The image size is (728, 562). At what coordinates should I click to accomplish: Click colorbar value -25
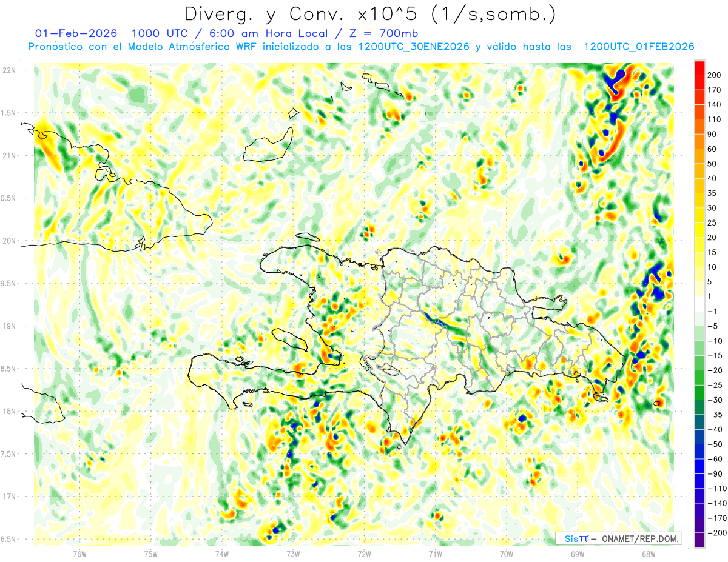coord(716,385)
